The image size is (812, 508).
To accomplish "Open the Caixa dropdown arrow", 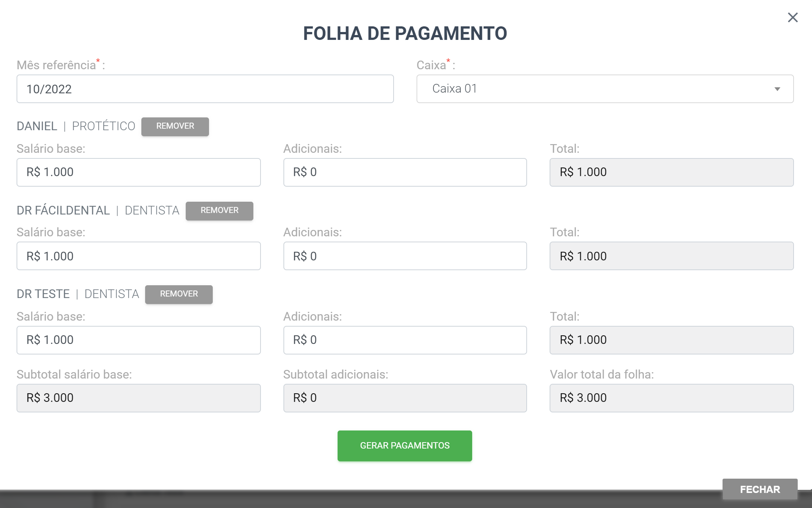I will tap(777, 89).
